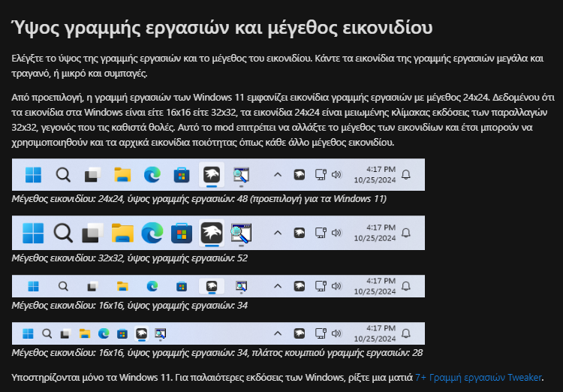
Task: Open Microsoft Store icon in the 32x32 taskbar image
Action: [x=182, y=233]
